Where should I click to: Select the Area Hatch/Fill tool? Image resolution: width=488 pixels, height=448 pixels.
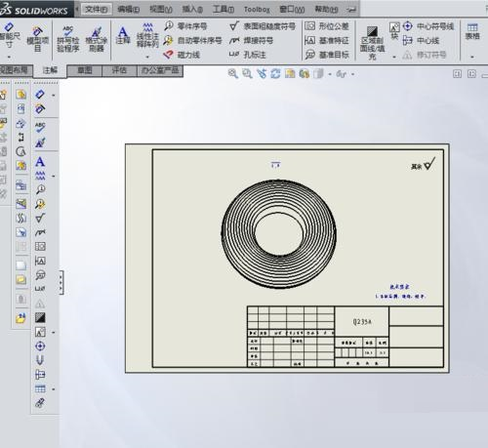coord(372,43)
